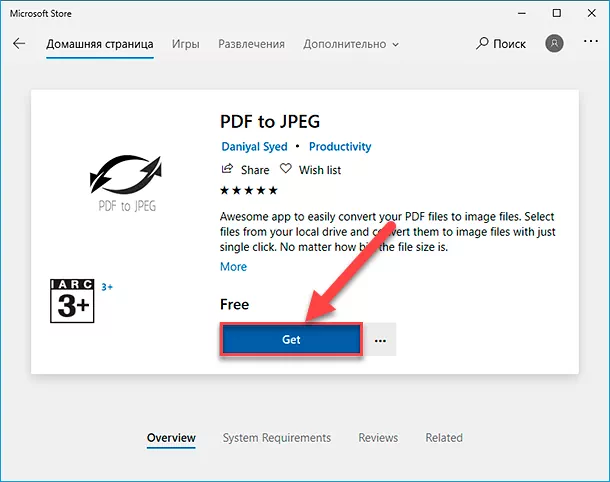Click the Free price label
This screenshot has height=482, width=610.
[234, 304]
